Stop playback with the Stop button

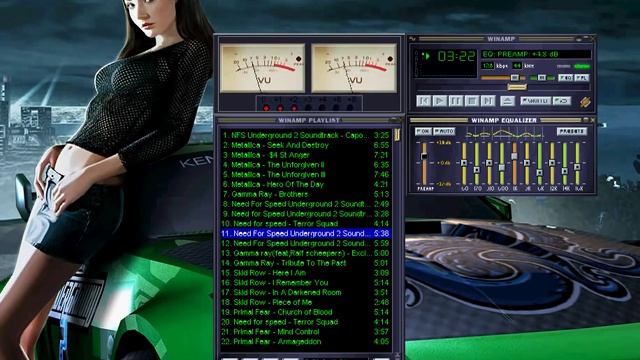(471, 101)
